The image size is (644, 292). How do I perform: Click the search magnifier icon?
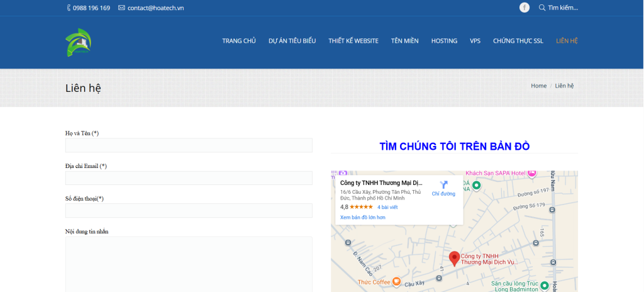click(541, 8)
